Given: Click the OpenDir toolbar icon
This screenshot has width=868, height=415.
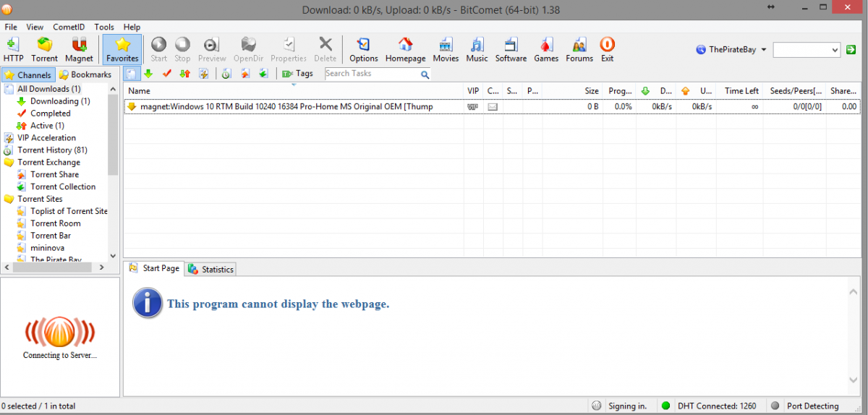Looking at the screenshot, I should (249, 49).
